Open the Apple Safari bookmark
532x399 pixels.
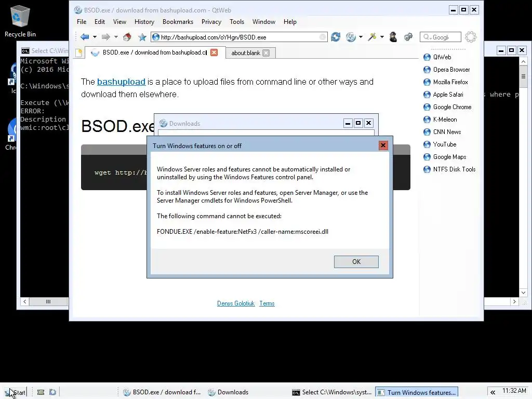(444, 95)
